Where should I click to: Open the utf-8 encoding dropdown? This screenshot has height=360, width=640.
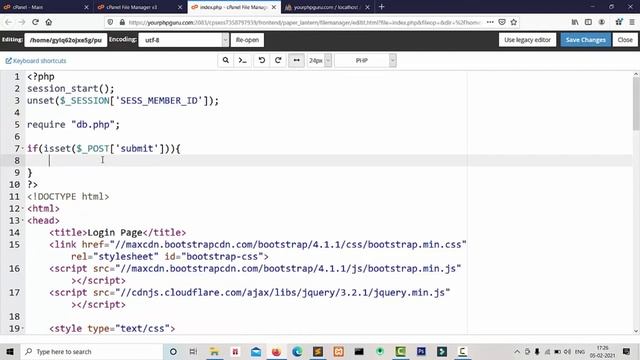tap(183, 40)
